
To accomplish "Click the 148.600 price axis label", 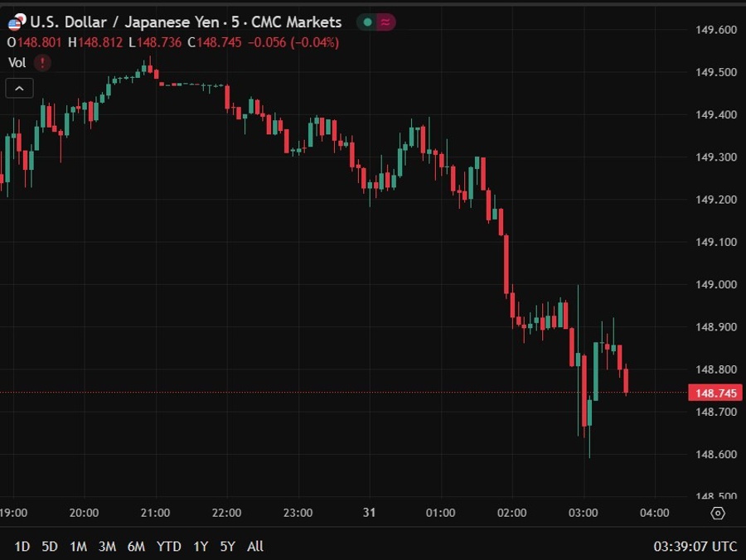I will coord(716,455).
